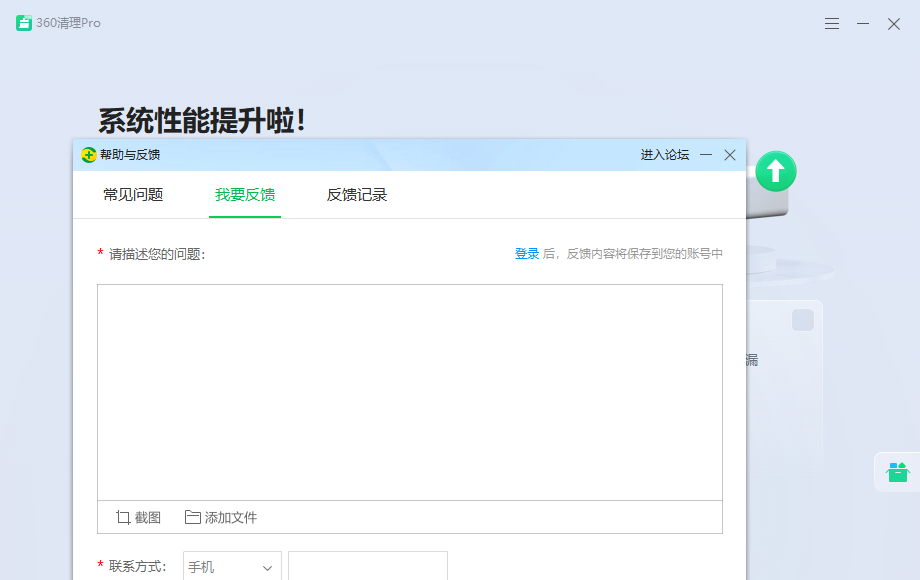
Task: Minimize the 360清理Pro main window
Action: click(863, 24)
